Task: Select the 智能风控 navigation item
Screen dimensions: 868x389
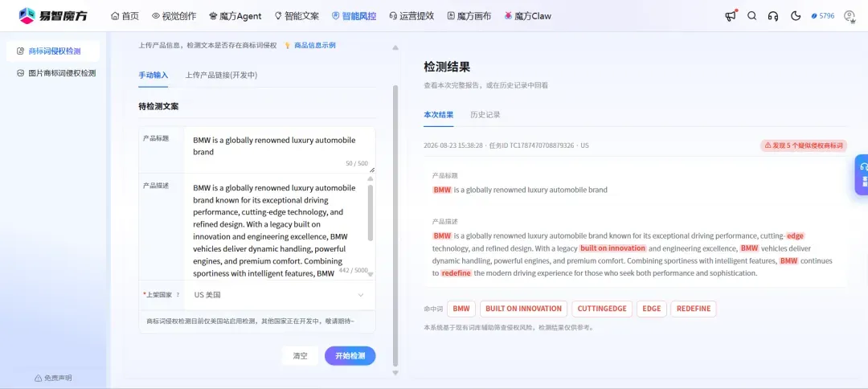Action: (x=354, y=16)
